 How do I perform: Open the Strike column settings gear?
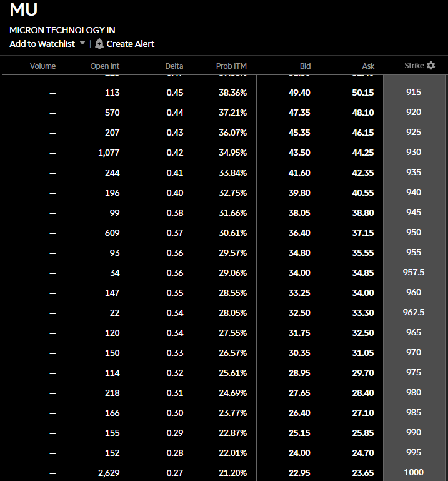tap(431, 65)
